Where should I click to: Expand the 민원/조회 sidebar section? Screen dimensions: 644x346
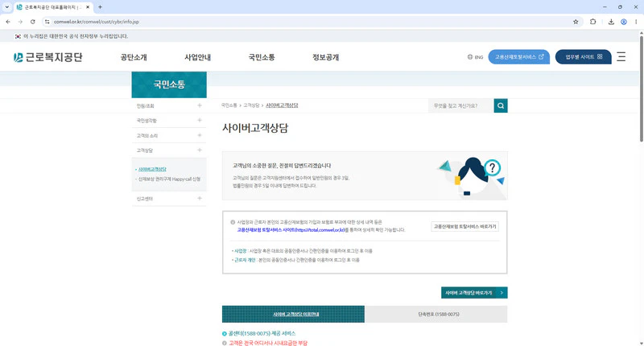click(x=169, y=106)
